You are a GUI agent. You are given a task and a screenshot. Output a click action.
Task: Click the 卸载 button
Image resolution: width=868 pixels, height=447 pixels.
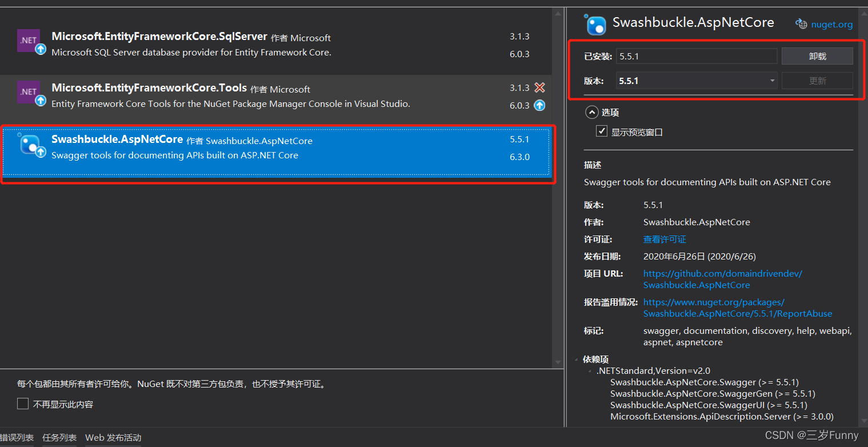click(817, 56)
